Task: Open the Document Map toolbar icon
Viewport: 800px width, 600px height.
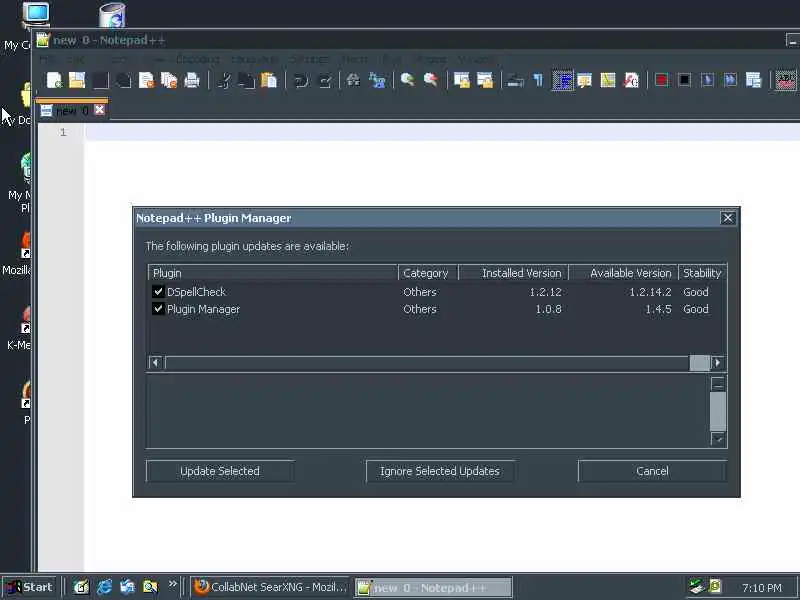Action: pyautogui.click(x=608, y=80)
